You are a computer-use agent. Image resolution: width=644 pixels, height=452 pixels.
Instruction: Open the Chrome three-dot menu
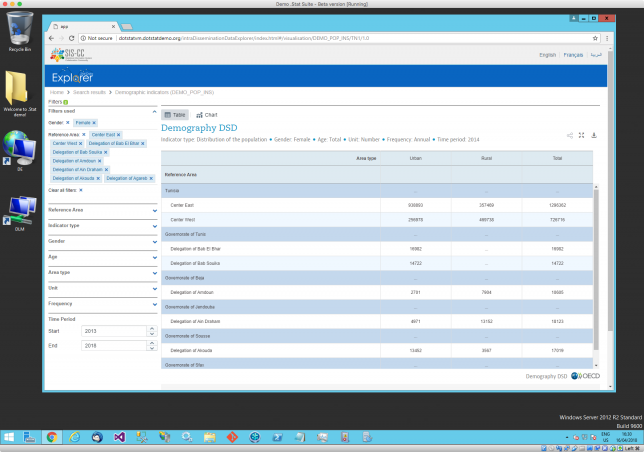[x=607, y=38]
